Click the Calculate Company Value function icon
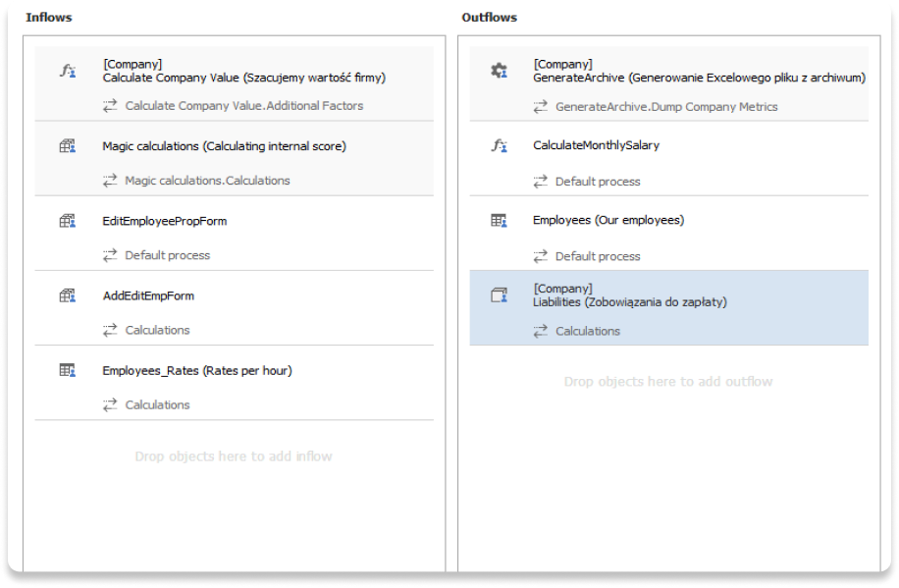The image size is (899, 588). coord(67,71)
